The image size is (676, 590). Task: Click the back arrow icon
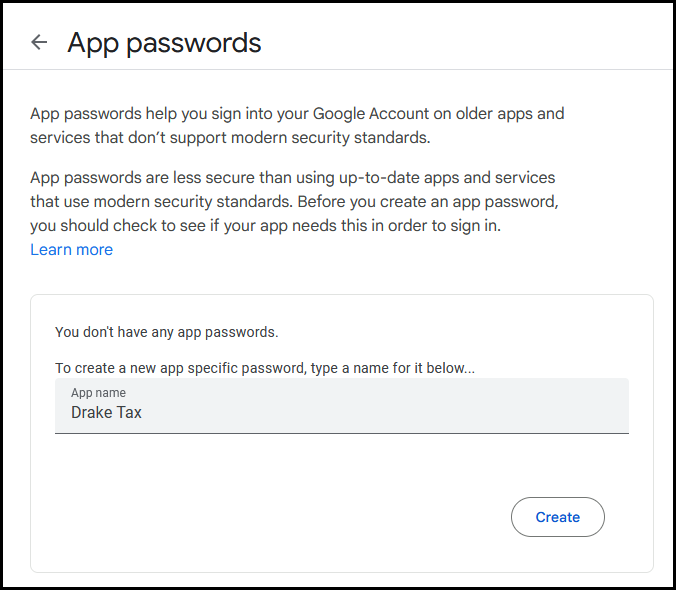pos(39,42)
